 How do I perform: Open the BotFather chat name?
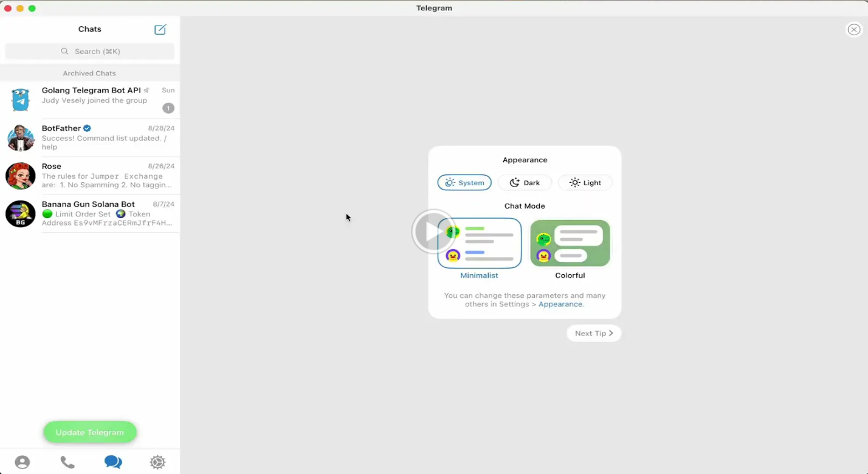click(x=61, y=128)
